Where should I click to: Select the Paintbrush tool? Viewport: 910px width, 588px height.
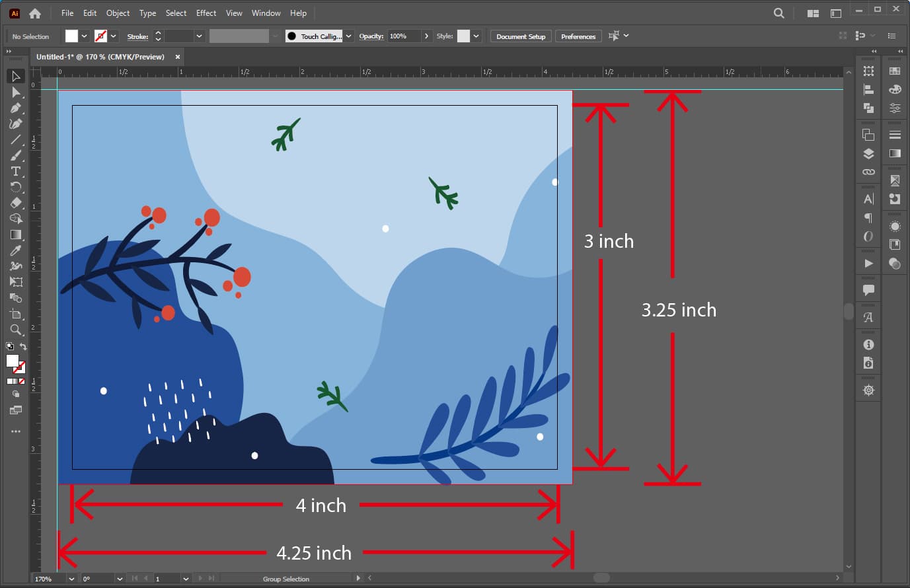coord(16,155)
